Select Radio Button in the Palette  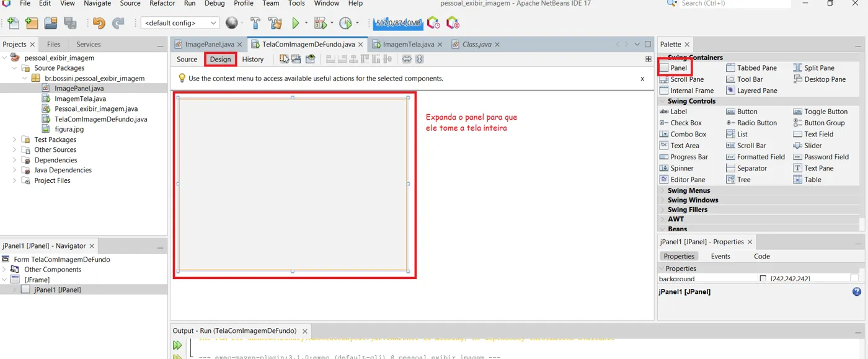click(751, 123)
